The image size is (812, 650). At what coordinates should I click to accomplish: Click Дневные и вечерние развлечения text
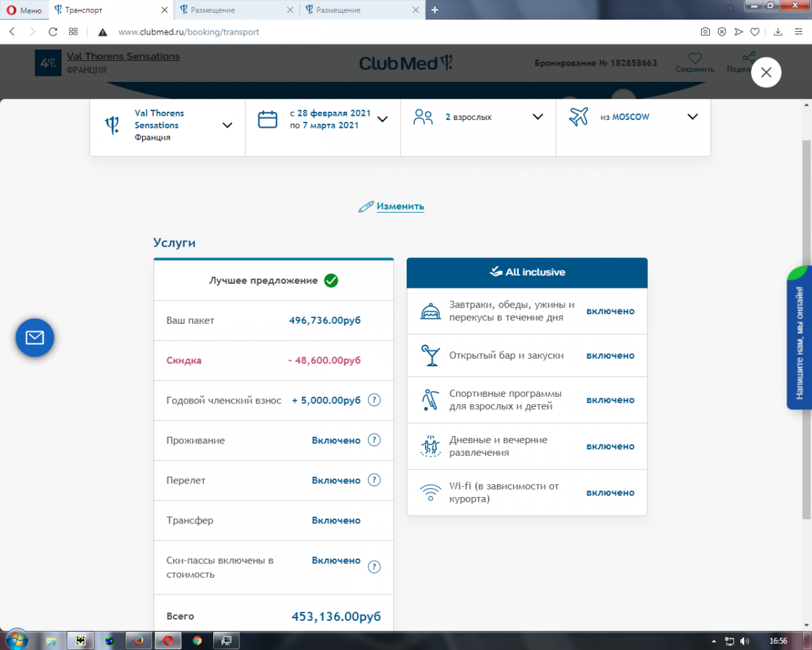[x=498, y=446]
